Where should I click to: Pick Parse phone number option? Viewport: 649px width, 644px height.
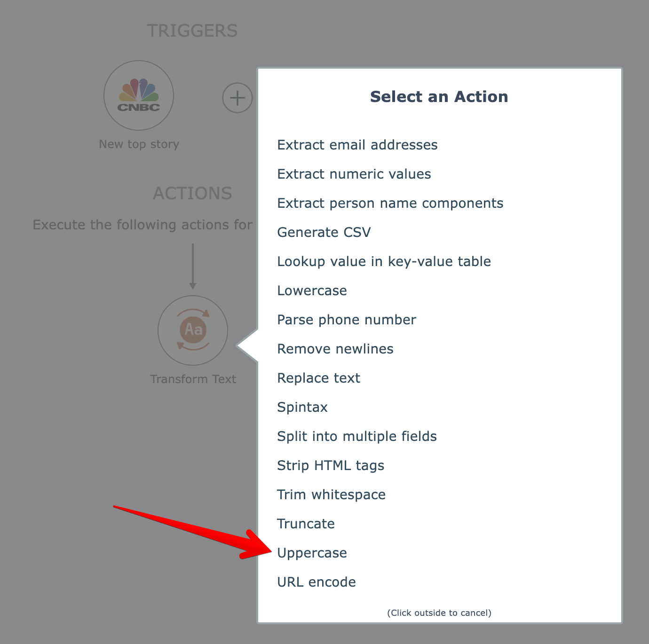[x=346, y=320]
